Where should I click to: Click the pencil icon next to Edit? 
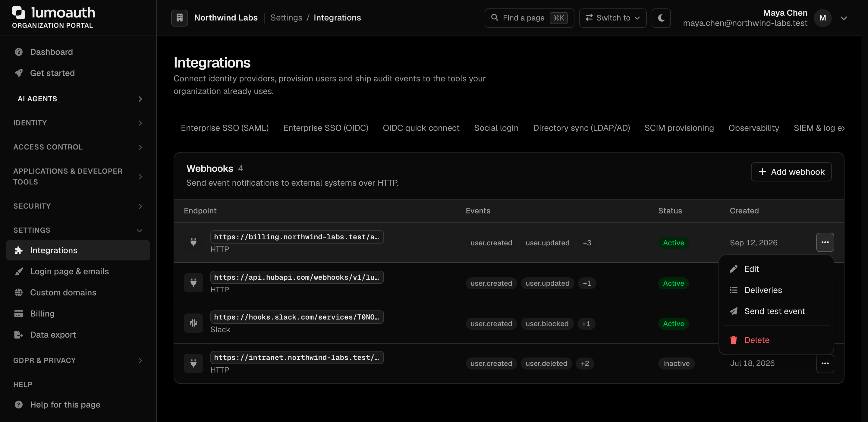[x=734, y=269]
